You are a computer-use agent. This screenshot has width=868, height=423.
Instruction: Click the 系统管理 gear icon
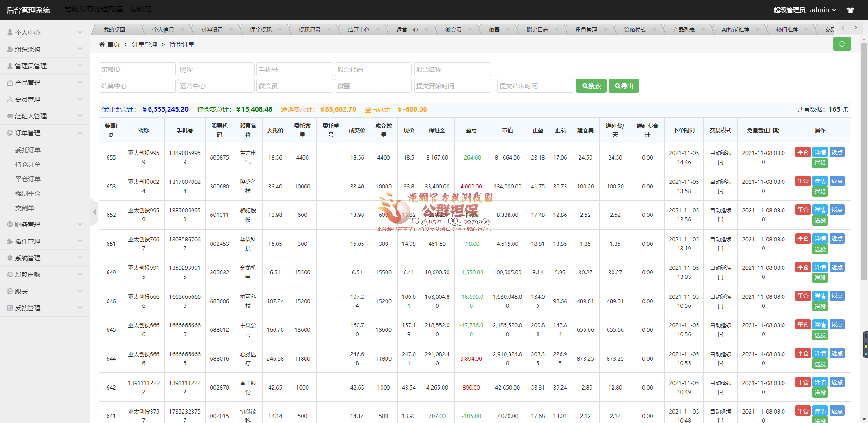(x=10, y=258)
